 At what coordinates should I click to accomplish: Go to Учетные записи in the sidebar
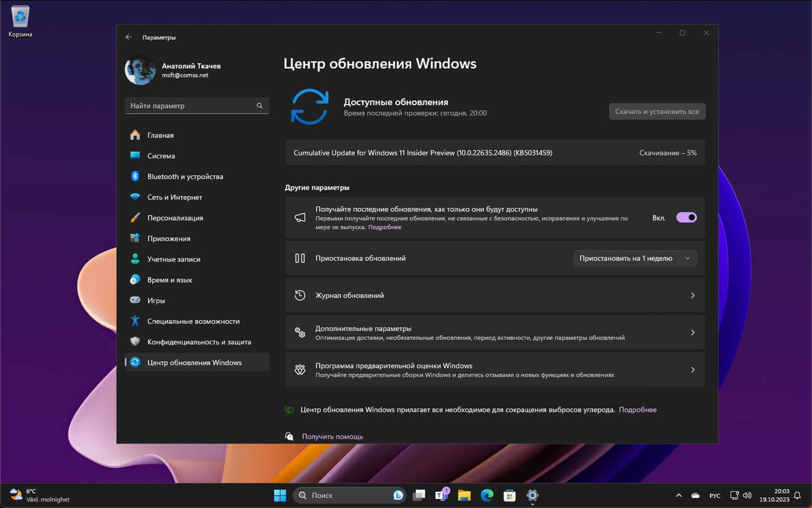197,259
